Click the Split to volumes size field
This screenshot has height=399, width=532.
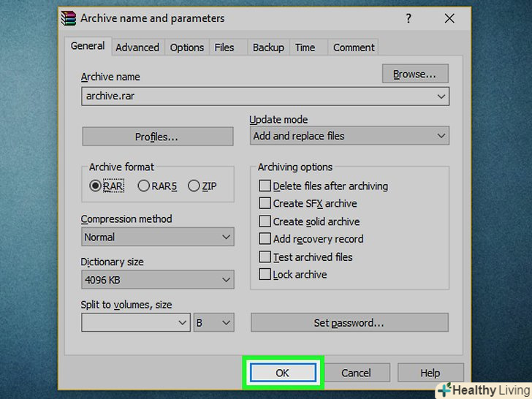(x=136, y=322)
